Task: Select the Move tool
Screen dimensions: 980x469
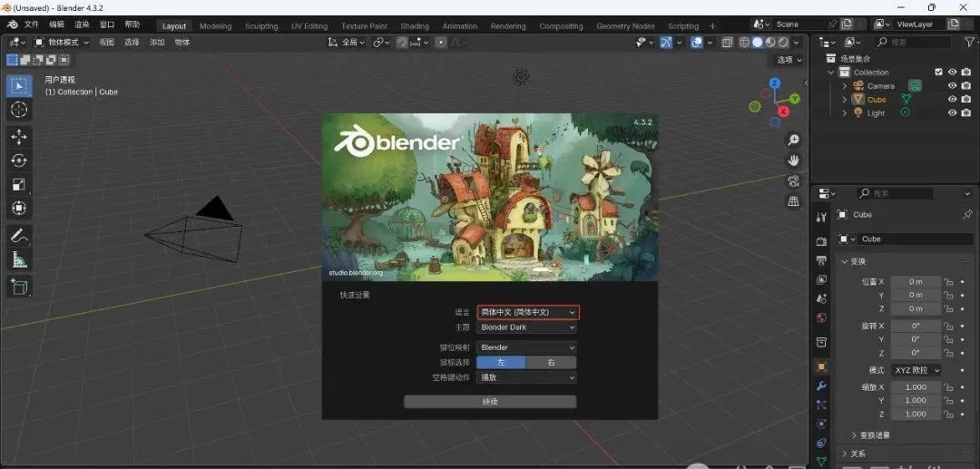Action: click(x=19, y=137)
